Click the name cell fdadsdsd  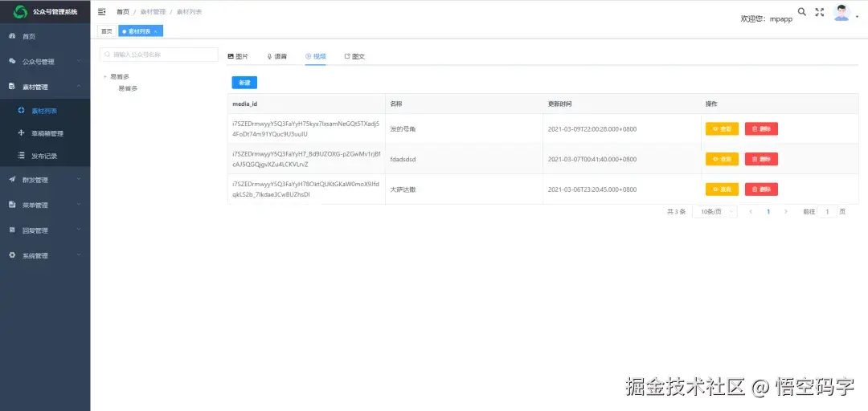(403, 159)
